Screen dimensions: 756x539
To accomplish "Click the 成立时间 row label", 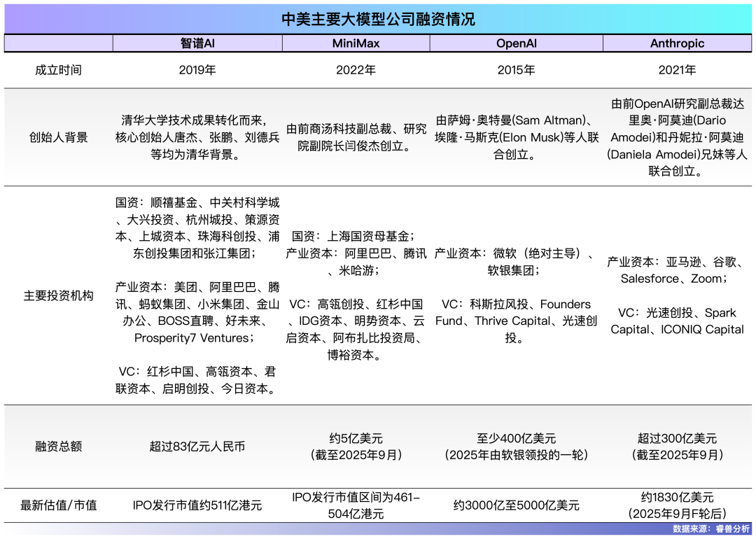I will tap(58, 70).
